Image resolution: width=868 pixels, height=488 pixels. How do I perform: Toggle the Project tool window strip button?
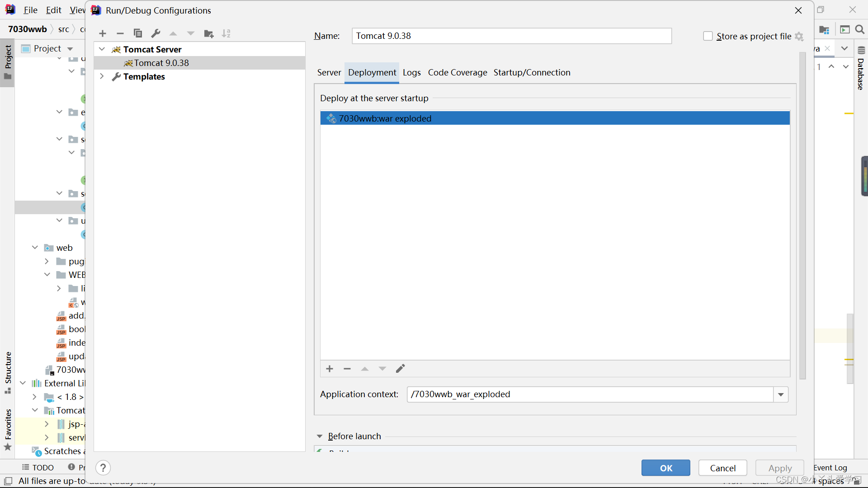point(8,62)
